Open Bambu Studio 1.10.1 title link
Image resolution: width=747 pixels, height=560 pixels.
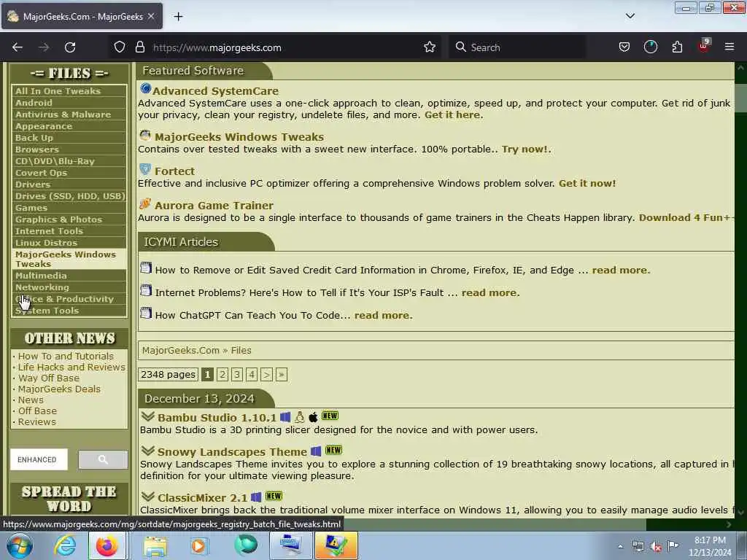[x=217, y=418]
